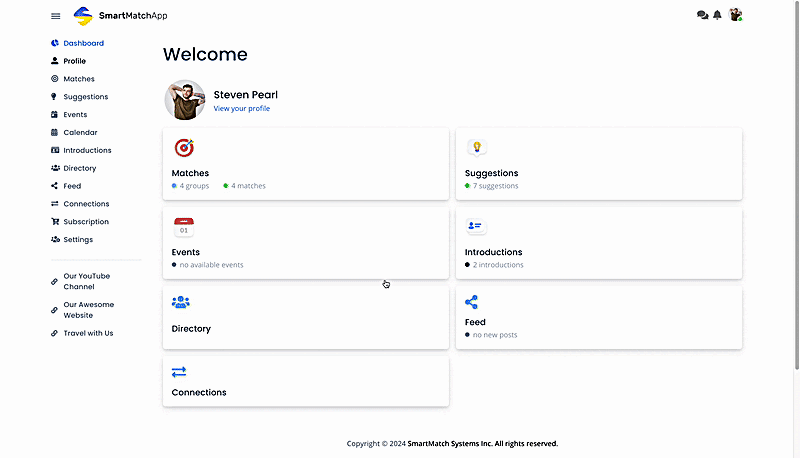Click the Directory card people icon
The height and width of the screenshot is (458, 800).
coord(181,302)
